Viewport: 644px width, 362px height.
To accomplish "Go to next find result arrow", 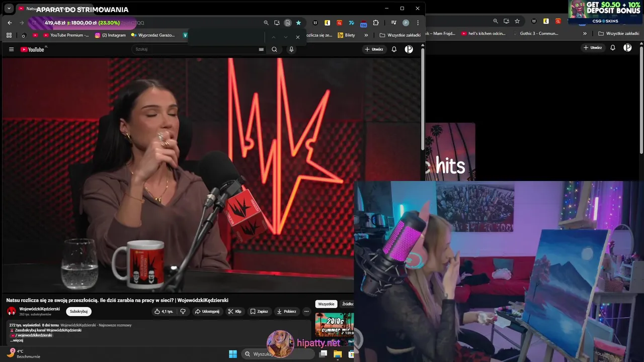I will (x=286, y=37).
